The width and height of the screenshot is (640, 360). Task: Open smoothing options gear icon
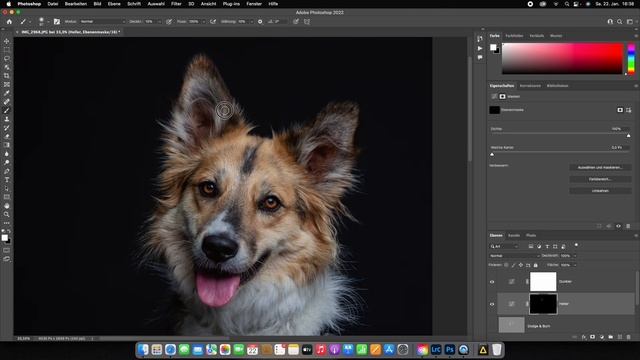[260, 22]
